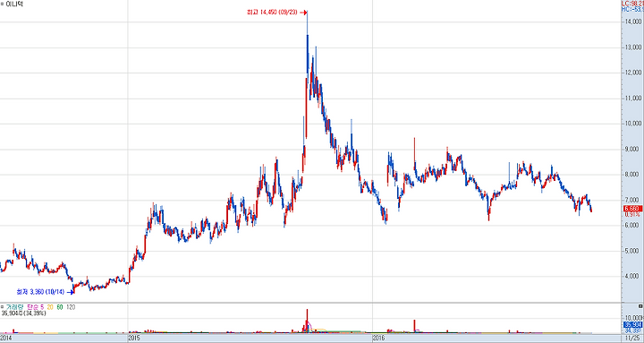
Task: Select the 20 moving average label
Action: pyautogui.click(x=50, y=307)
